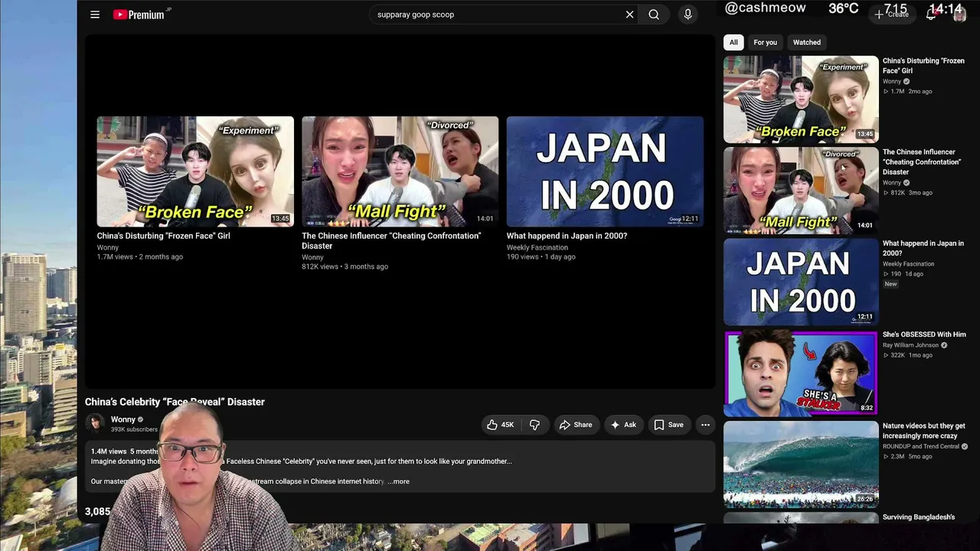
Task: Start voice search with the microphone
Action: (688, 15)
